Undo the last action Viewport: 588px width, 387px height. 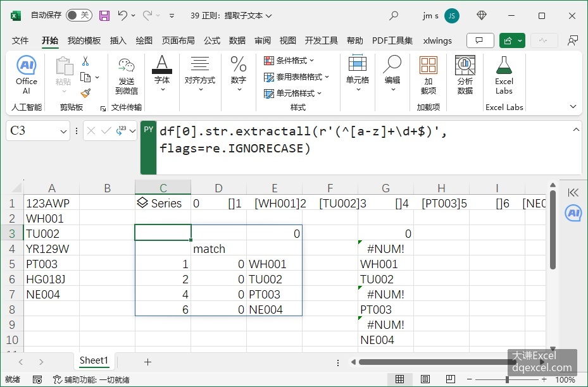(122, 15)
